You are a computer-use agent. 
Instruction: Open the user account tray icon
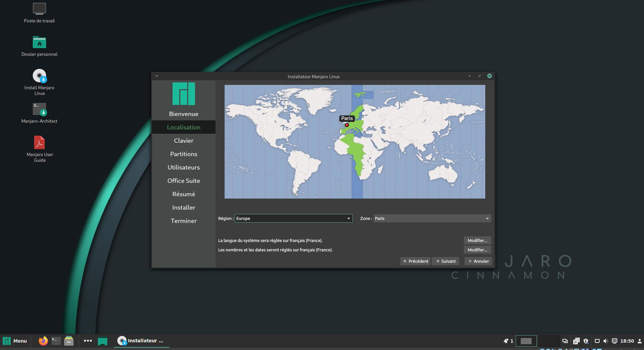639,341
